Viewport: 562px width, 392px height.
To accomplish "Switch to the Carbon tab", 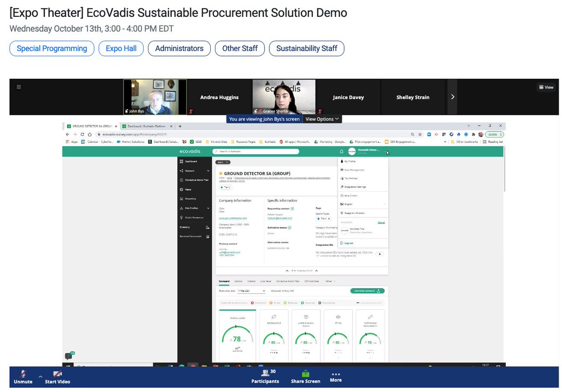I will [x=238, y=281].
